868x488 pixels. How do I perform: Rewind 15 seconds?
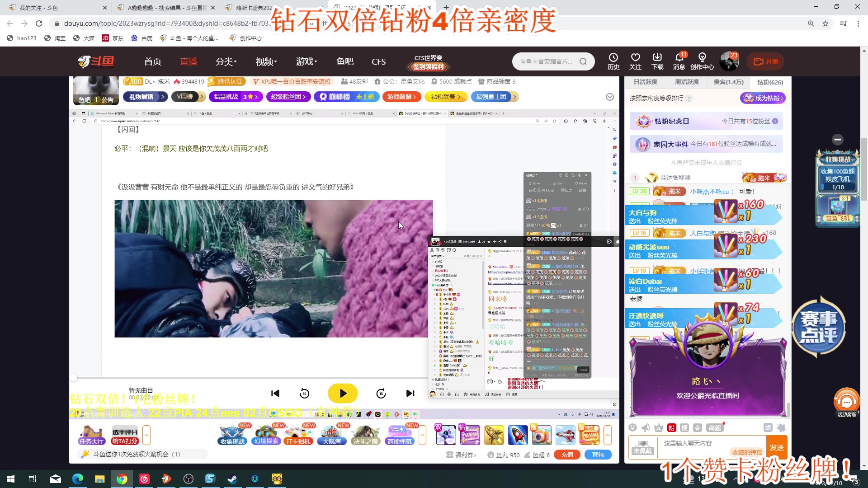[305, 394]
